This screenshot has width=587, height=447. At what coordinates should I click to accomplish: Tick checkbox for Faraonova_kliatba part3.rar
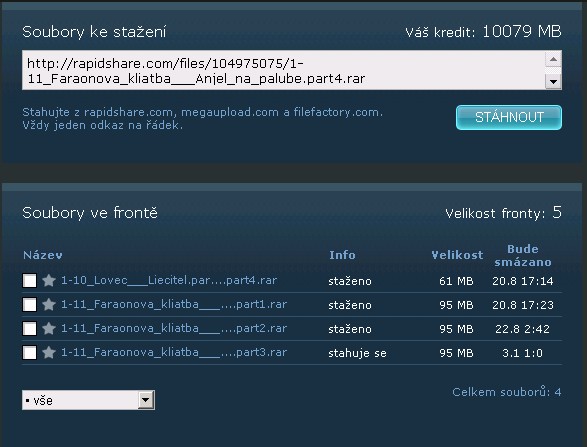click(x=30, y=352)
